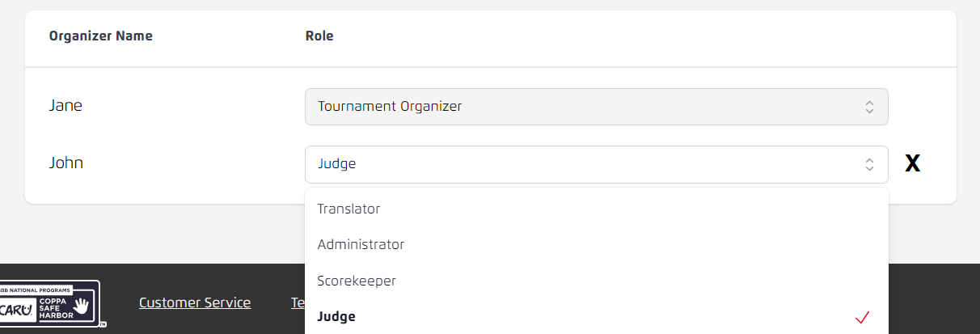The width and height of the screenshot is (980, 334).
Task: Click organizer name Jane
Action: (65, 105)
